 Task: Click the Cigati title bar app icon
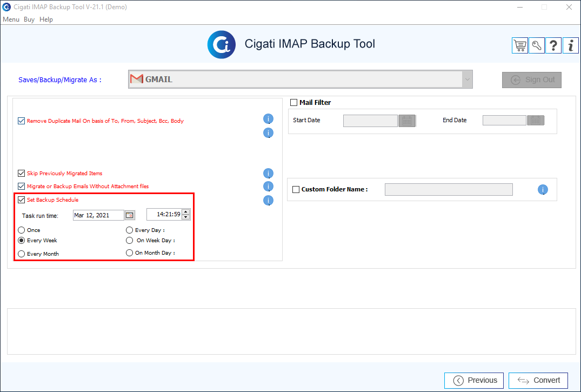(x=6, y=6)
